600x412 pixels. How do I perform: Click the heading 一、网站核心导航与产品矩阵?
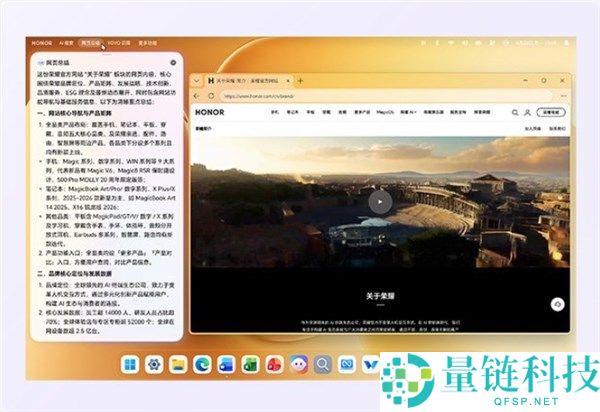[75, 113]
